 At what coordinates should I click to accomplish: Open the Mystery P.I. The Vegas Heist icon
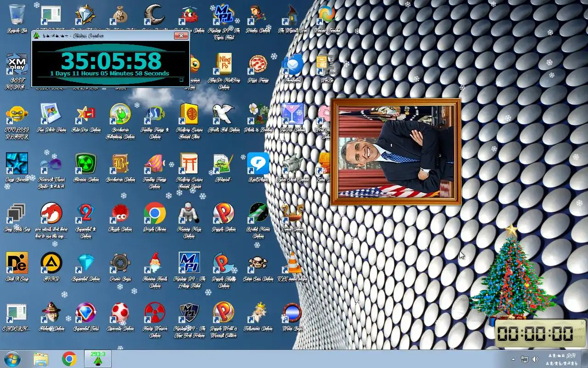click(224, 14)
